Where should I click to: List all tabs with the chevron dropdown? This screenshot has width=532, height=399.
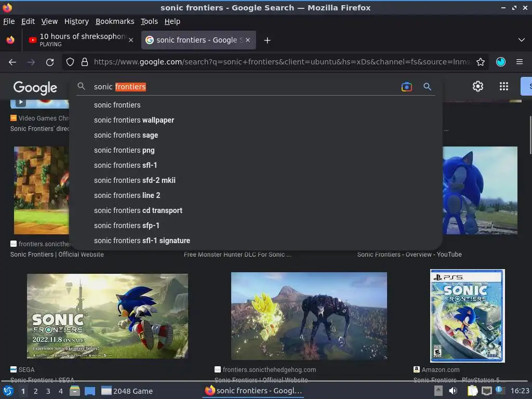click(522, 40)
